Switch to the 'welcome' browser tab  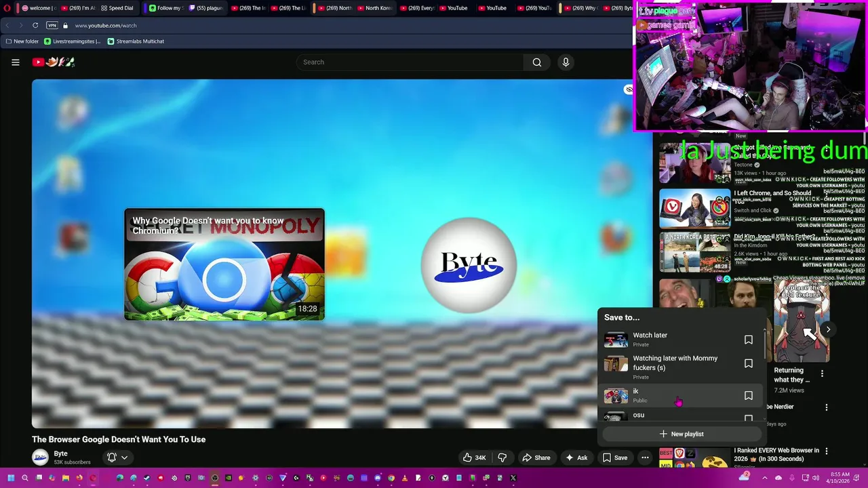point(39,8)
